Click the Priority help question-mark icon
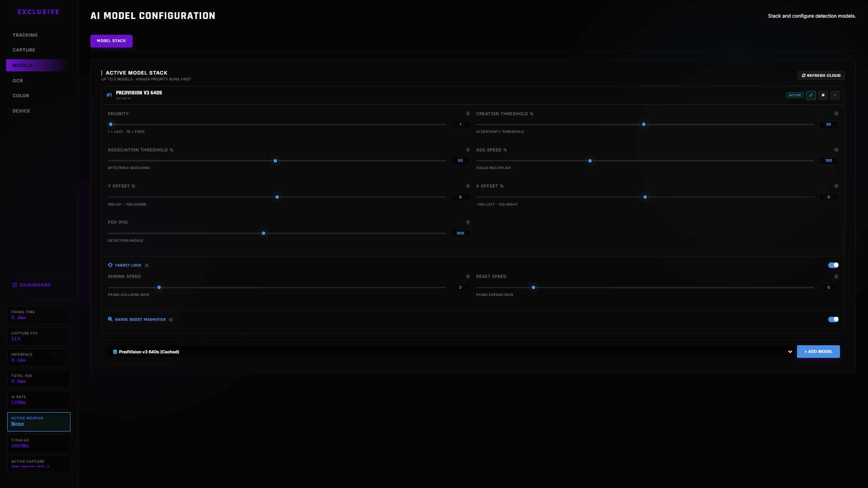 point(468,114)
